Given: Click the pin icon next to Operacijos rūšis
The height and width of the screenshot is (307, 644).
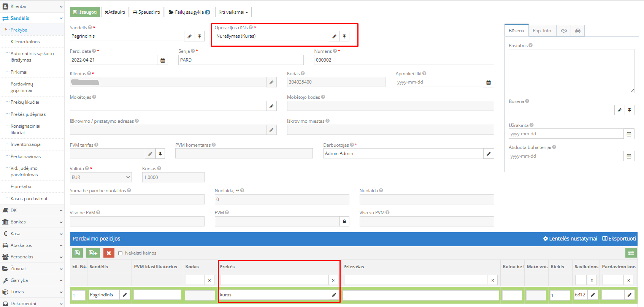Looking at the screenshot, I should pos(344,36).
